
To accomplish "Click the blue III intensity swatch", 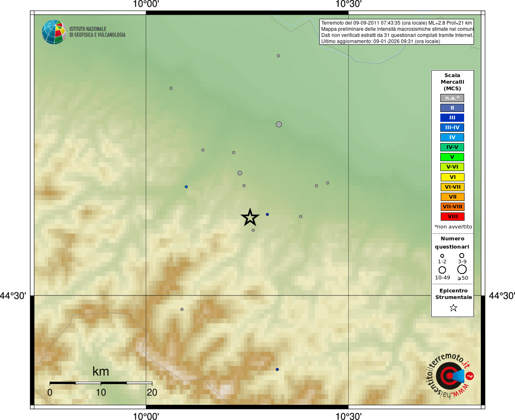I will pyautogui.click(x=452, y=118).
